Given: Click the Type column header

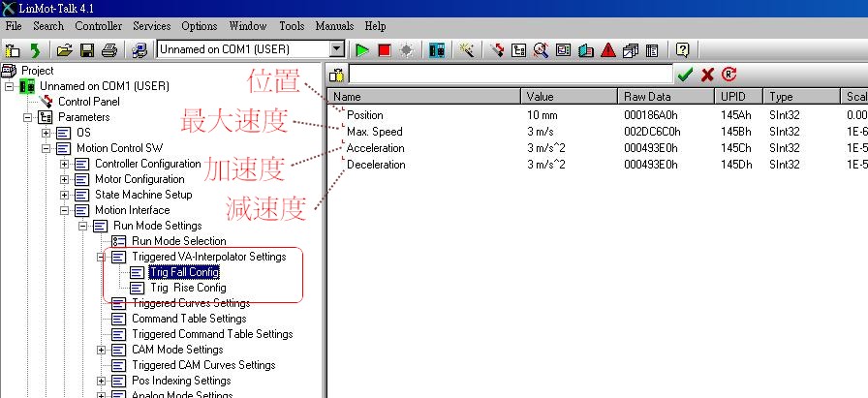Looking at the screenshot, I should click(x=801, y=96).
